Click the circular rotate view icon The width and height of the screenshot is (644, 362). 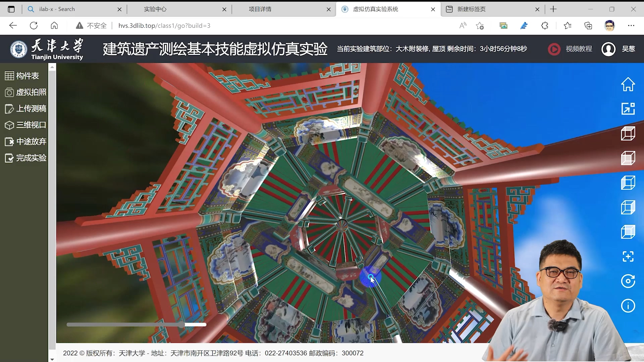pyautogui.click(x=628, y=281)
